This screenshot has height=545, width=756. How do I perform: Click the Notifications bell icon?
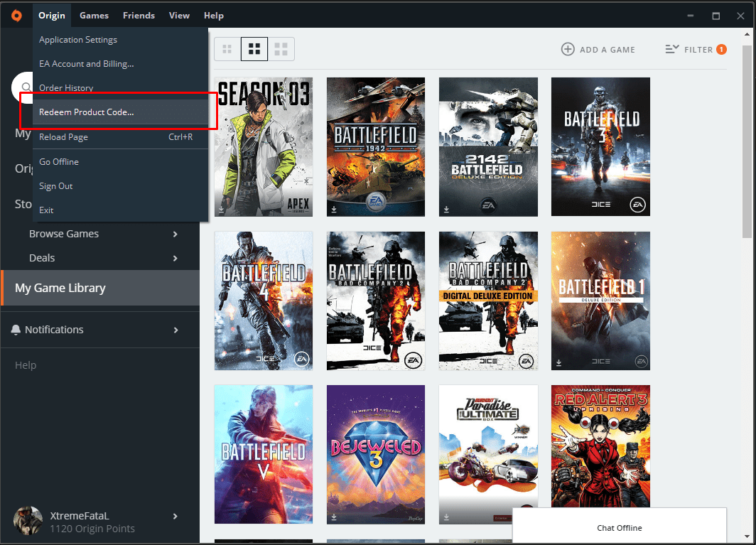(x=16, y=330)
